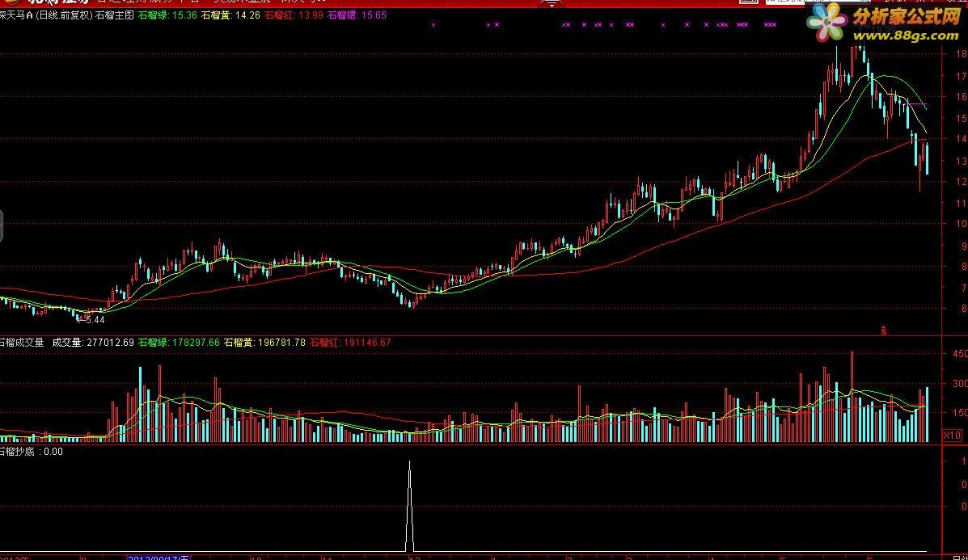Click the 石榴红: 191146.67 volume value

[350, 343]
